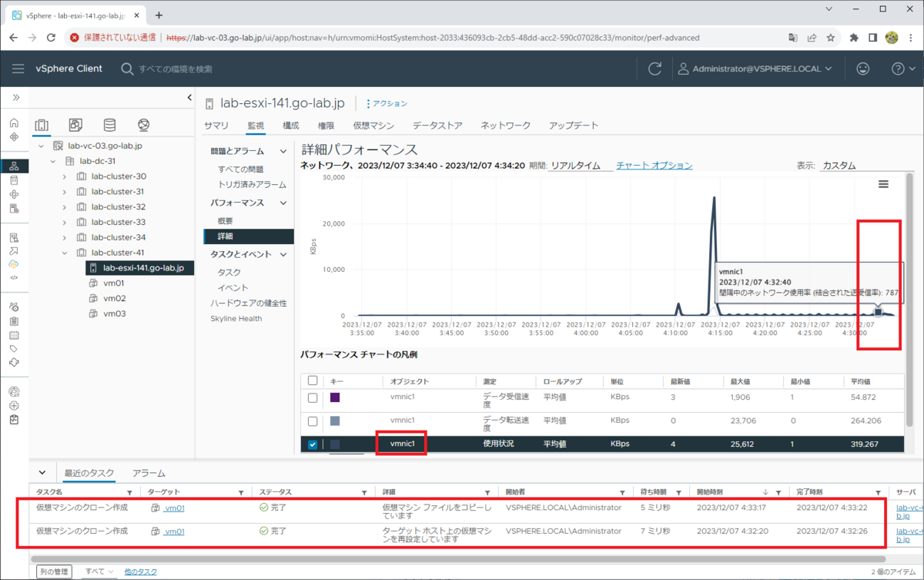Open the すべて task filter dropdown

pyautogui.click(x=100, y=572)
